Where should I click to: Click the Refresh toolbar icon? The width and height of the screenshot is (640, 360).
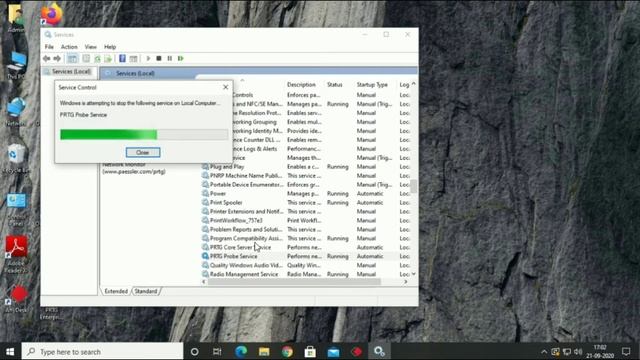point(97,59)
